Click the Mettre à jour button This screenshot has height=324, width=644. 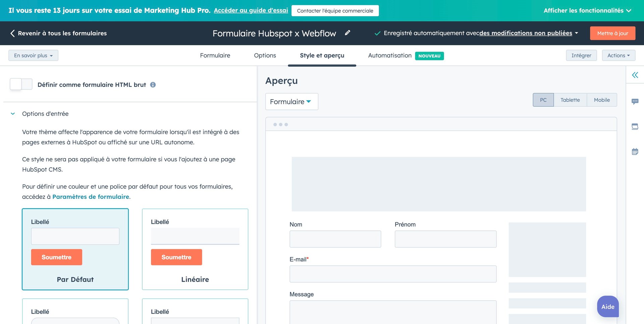(x=612, y=33)
